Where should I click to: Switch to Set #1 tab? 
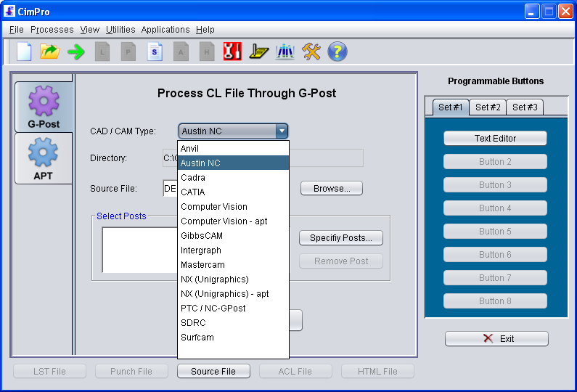coord(451,107)
